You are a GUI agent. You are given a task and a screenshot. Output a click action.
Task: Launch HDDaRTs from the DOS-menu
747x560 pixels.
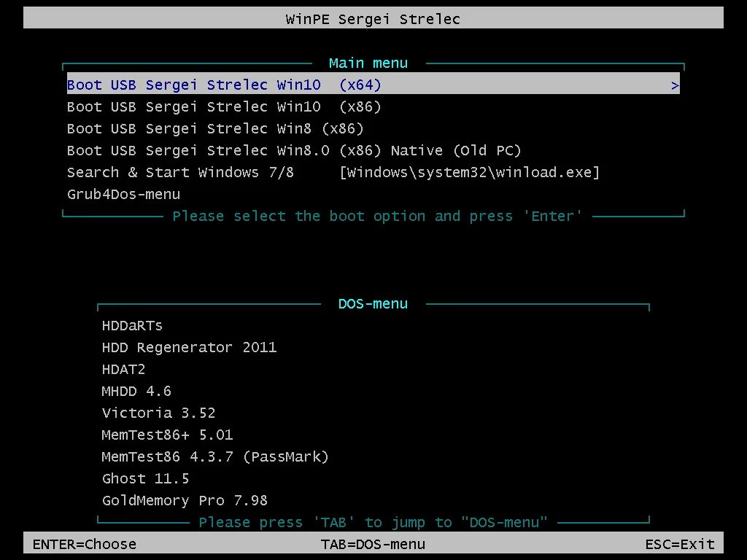coord(132,326)
